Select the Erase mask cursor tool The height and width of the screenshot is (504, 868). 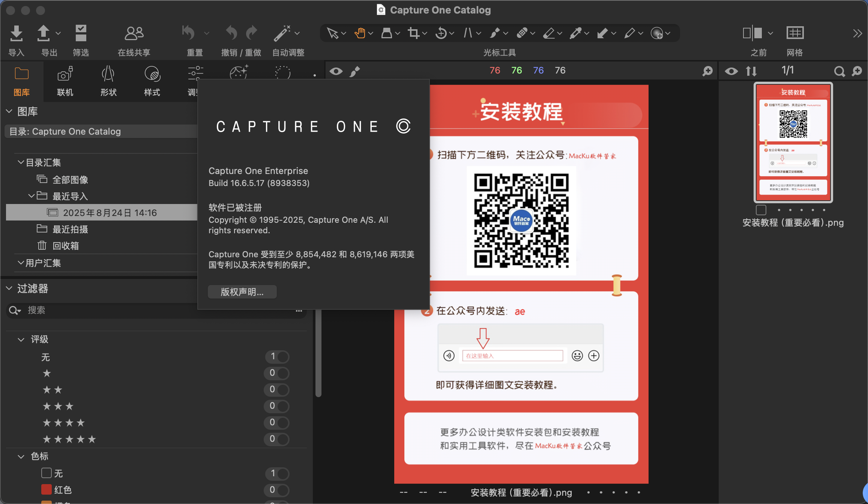pos(549,33)
